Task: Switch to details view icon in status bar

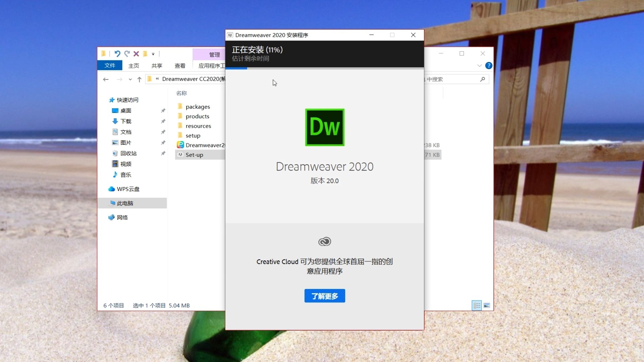Action: [x=477, y=305]
